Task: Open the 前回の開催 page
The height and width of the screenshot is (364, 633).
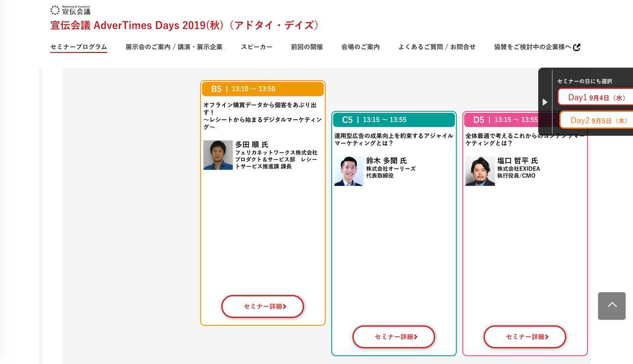Action: (x=306, y=46)
